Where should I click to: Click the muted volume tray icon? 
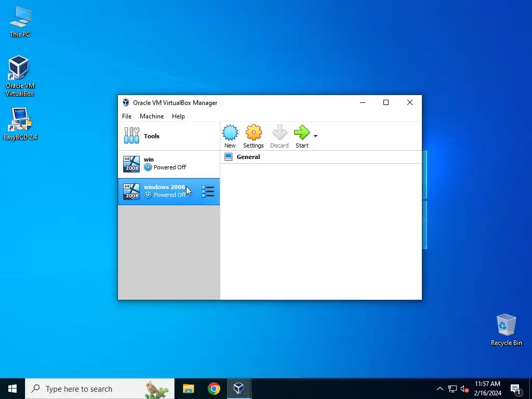(464, 389)
